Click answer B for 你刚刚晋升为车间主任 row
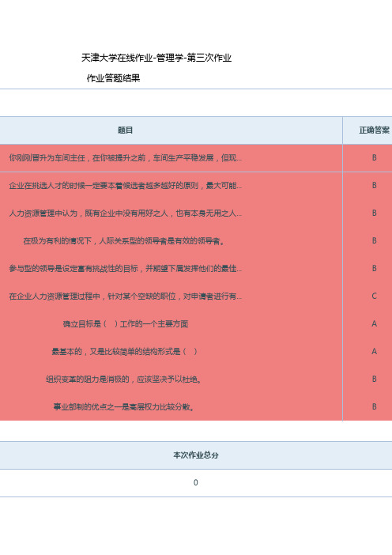 pyautogui.click(x=375, y=158)
